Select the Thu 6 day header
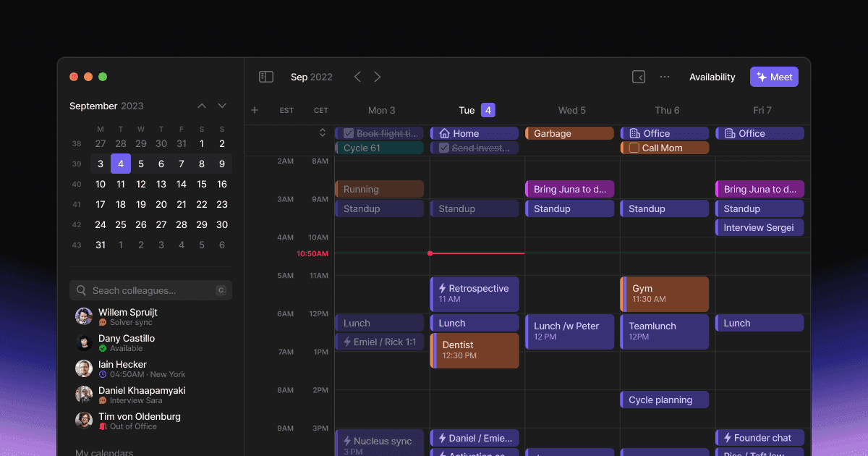The width and height of the screenshot is (868, 456). (x=667, y=110)
